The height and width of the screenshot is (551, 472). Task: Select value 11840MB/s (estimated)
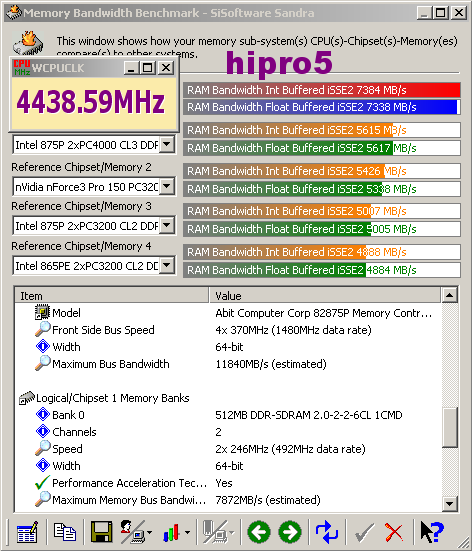click(x=271, y=364)
